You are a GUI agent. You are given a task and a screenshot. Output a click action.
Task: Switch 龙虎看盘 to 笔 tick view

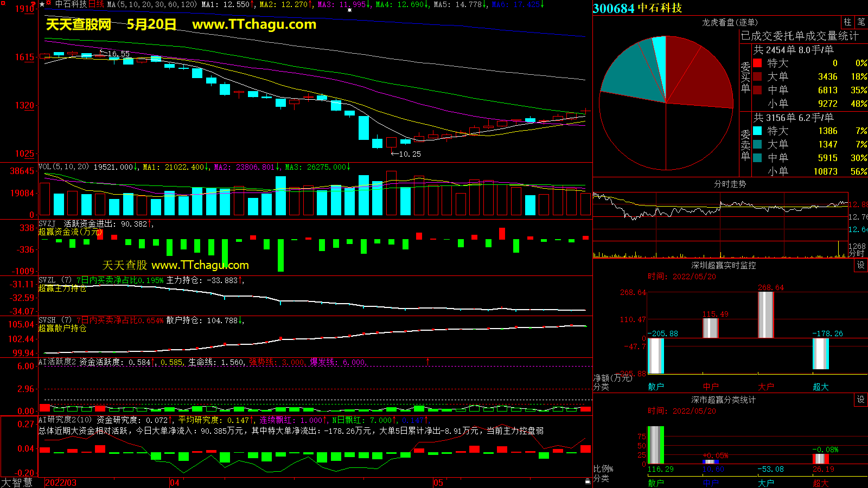(x=861, y=22)
